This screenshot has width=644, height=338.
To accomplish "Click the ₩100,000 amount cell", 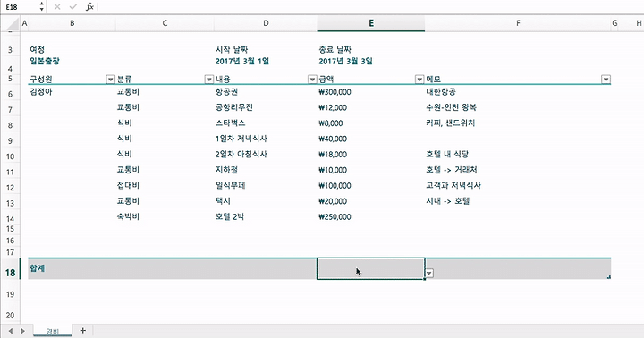I will tap(335, 186).
